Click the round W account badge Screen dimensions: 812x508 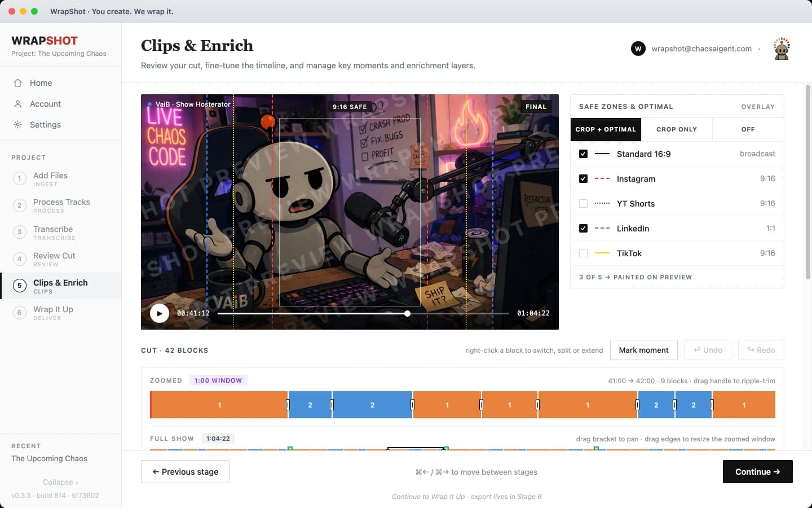click(638, 49)
